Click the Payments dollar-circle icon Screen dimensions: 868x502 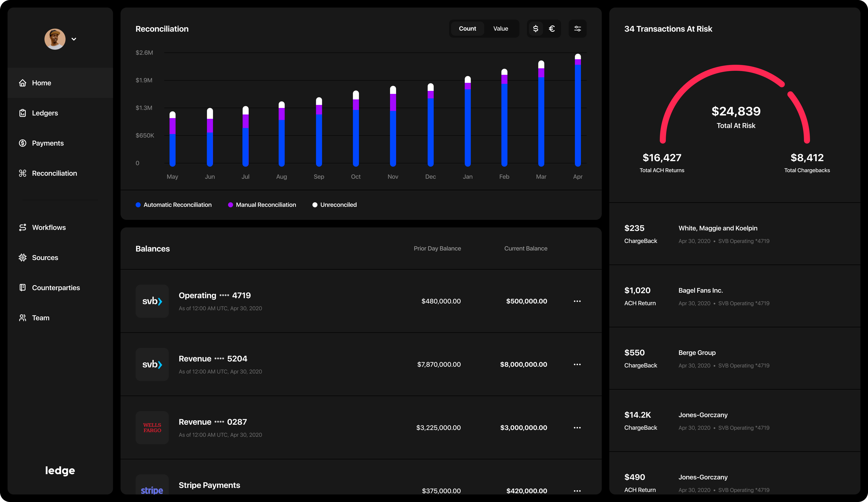coord(23,143)
